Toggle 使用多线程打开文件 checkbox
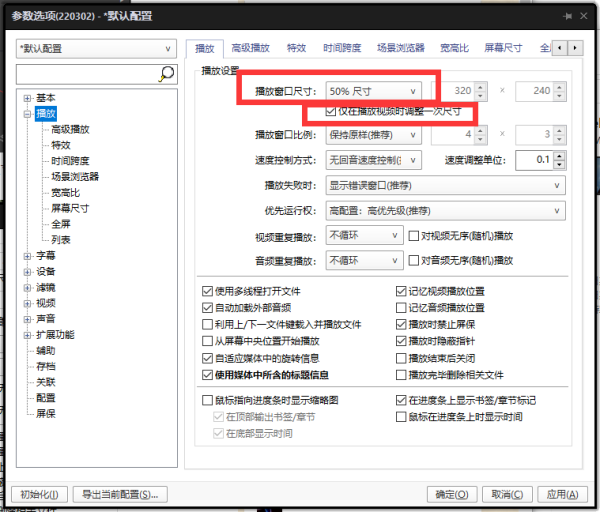600x512 pixels. (207, 291)
